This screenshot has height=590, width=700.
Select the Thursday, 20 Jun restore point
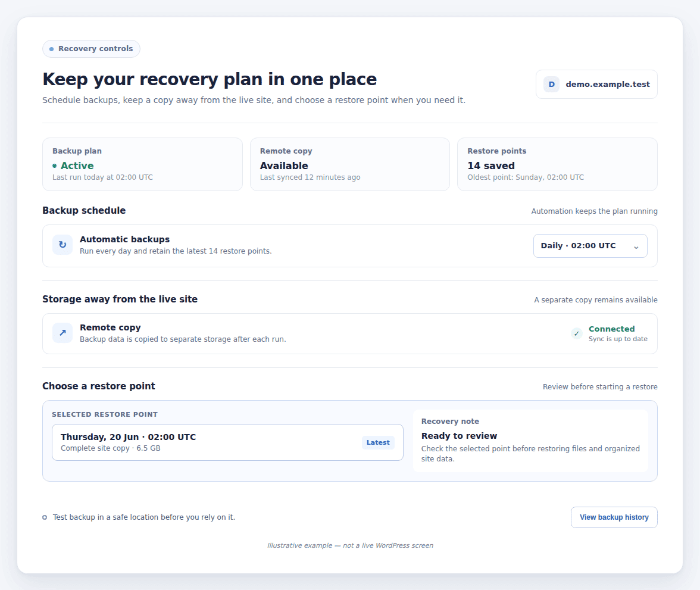[x=227, y=442]
